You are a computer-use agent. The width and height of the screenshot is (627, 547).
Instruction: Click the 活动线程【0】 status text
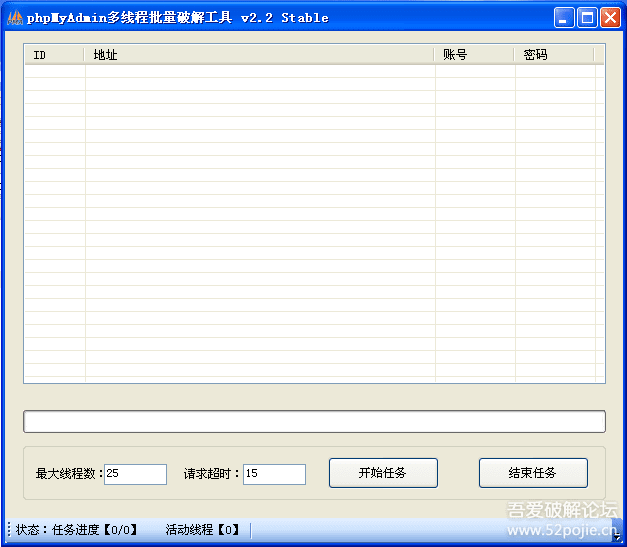[x=203, y=530]
